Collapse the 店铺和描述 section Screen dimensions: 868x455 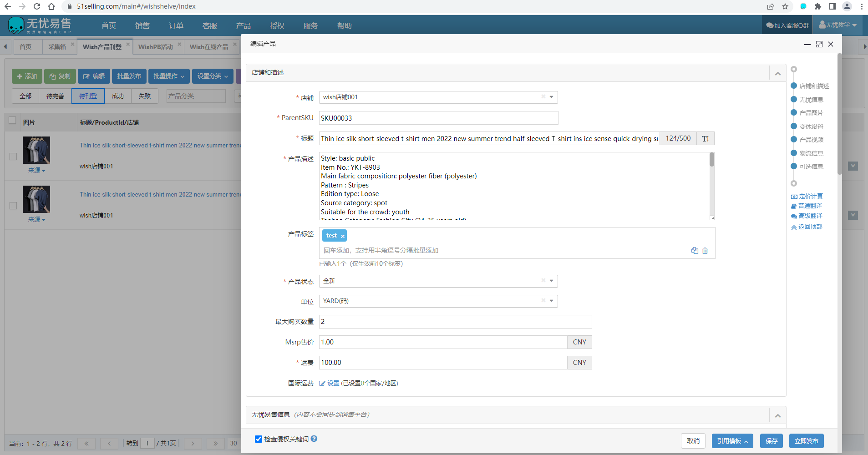tap(777, 73)
